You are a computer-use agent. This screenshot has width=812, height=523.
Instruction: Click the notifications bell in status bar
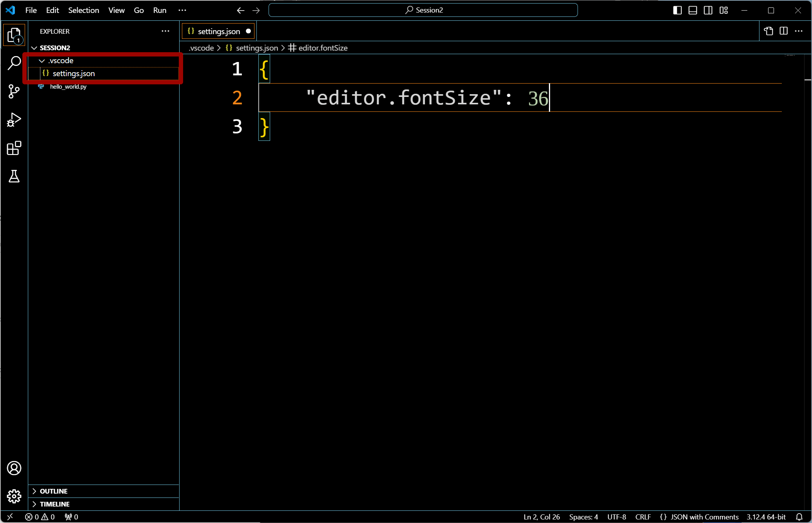pyautogui.click(x=799, y=517)
